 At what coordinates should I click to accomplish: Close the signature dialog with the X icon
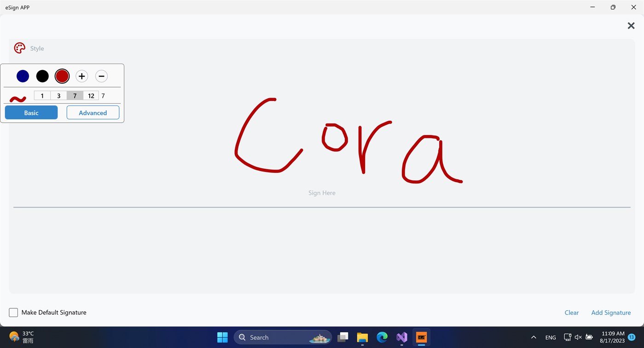click(631, 26)
